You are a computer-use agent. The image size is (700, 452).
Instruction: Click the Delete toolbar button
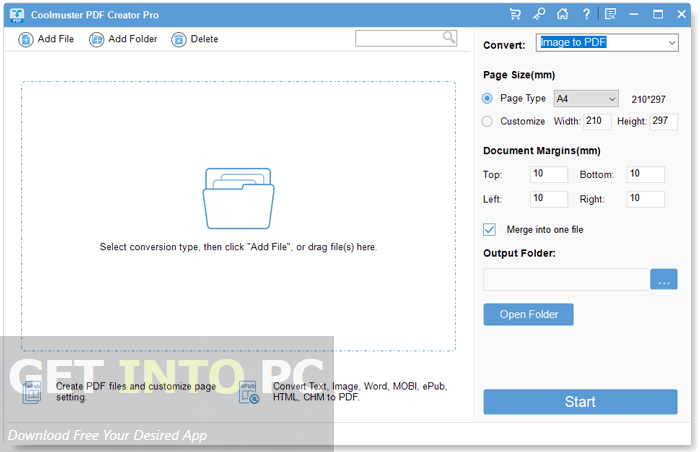point(195,39)
